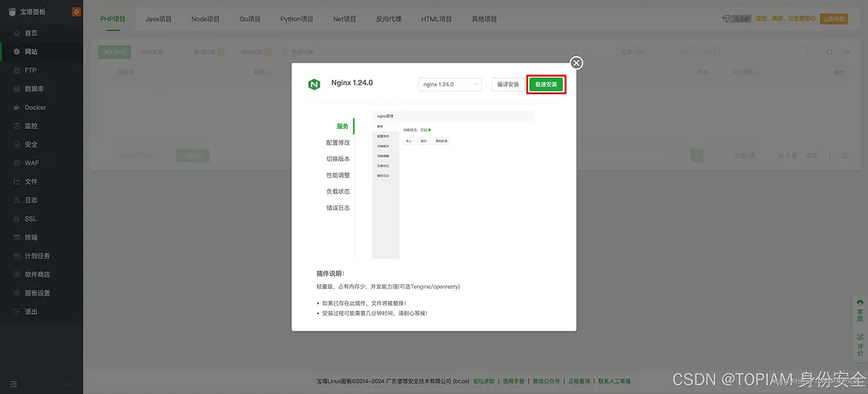Viewport: 868px width, 394px height.
Task: Select 配置修改 in the Nginx dialog menu
Action: click(x=338, y=143)
